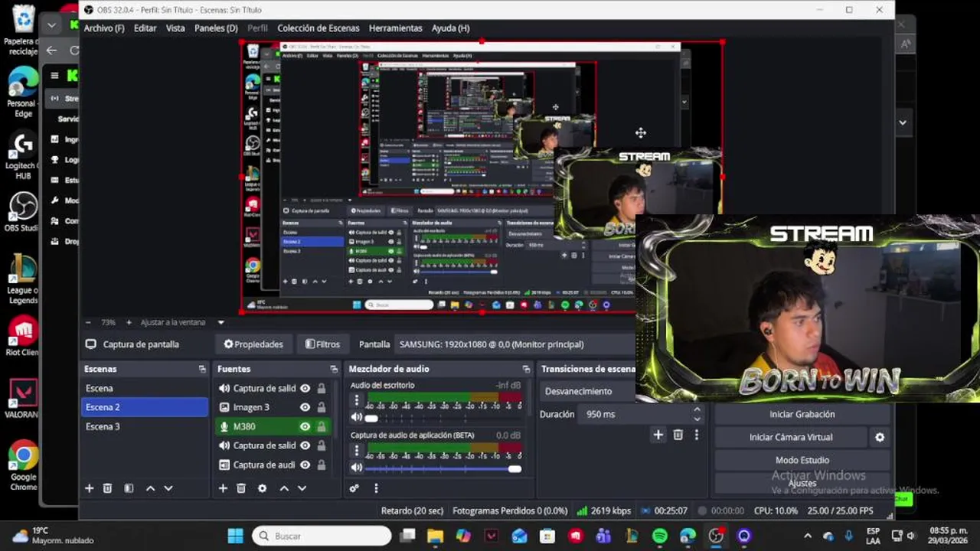
Task: Remove selected source with Fuentes trash icon
Action: tap(241, 488)
